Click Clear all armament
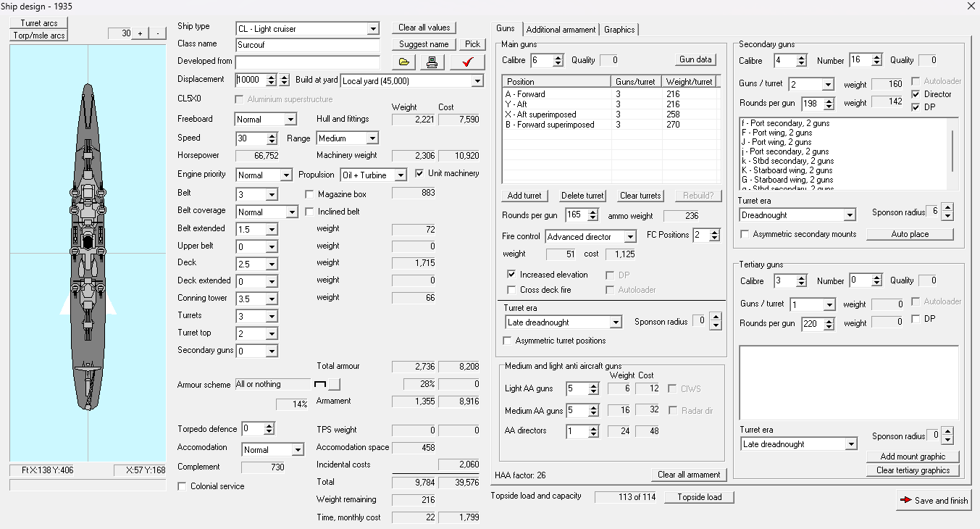The width and height of the screenshot is (980, 529). [689, 475]
